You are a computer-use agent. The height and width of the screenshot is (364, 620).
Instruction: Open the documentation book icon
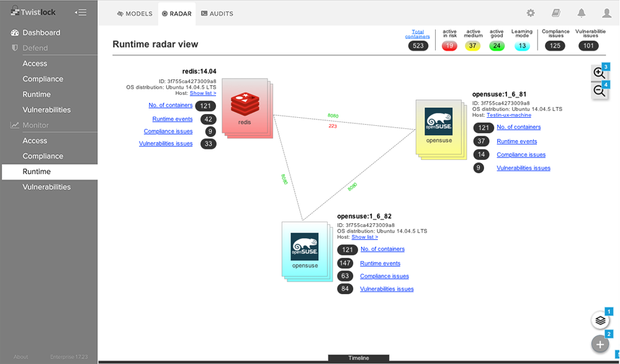coord(556,13)
